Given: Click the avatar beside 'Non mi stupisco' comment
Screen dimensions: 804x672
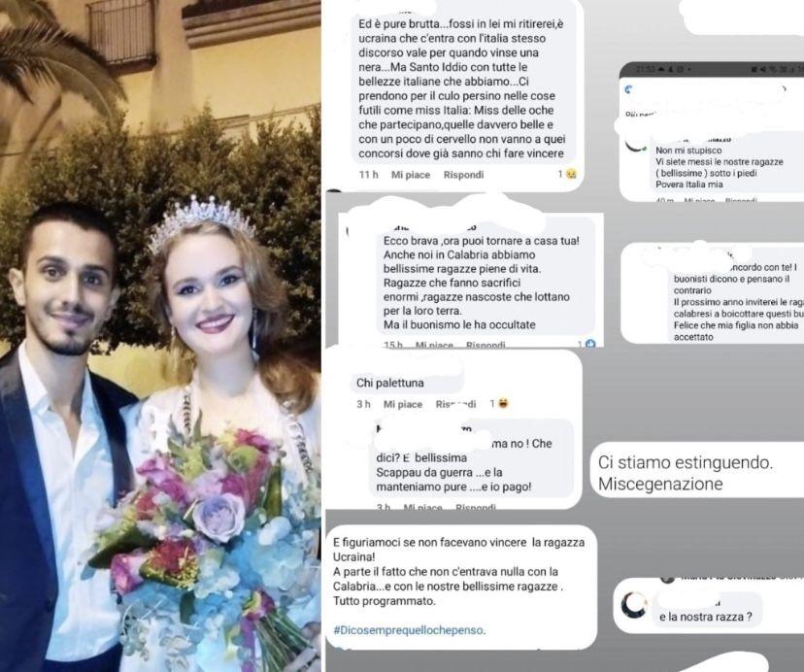Looking at the screenshot, I should [636, 145].
